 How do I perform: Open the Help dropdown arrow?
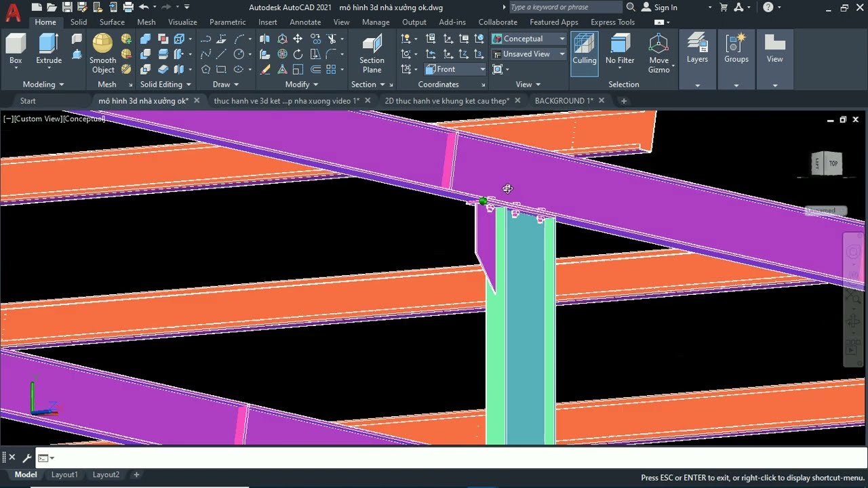(x=780, y=7)
